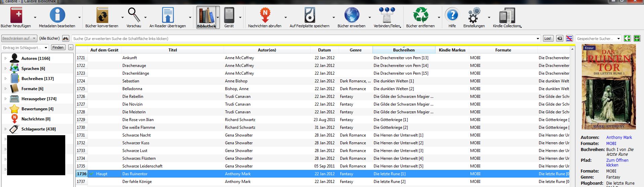The image size is (644, 187).
Task: Select Formate [6] in tag browser
Action: tap(32, 89)
